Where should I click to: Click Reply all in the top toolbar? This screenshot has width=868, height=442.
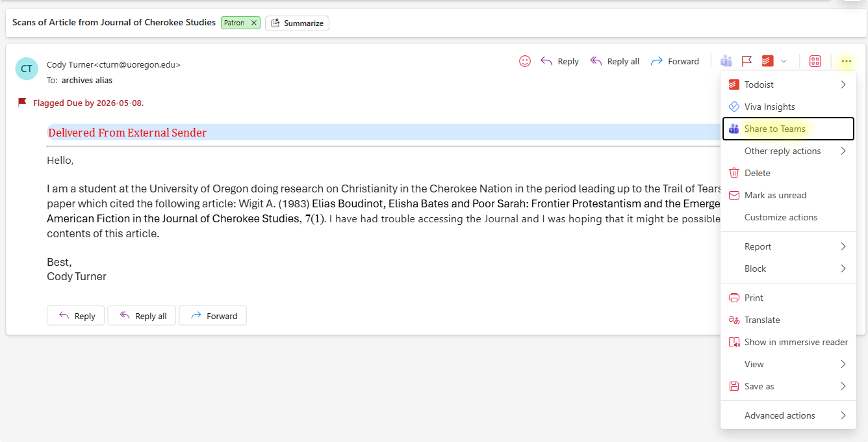pos(615,61)
